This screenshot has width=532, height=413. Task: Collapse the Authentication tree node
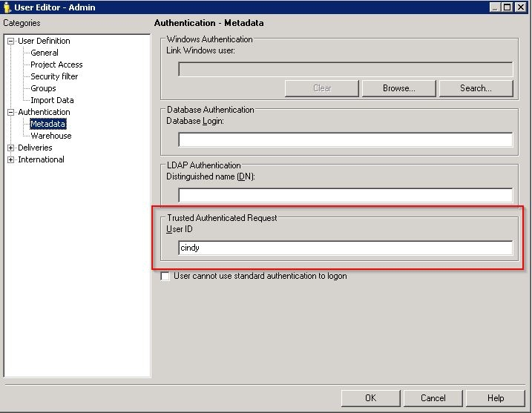11,112
